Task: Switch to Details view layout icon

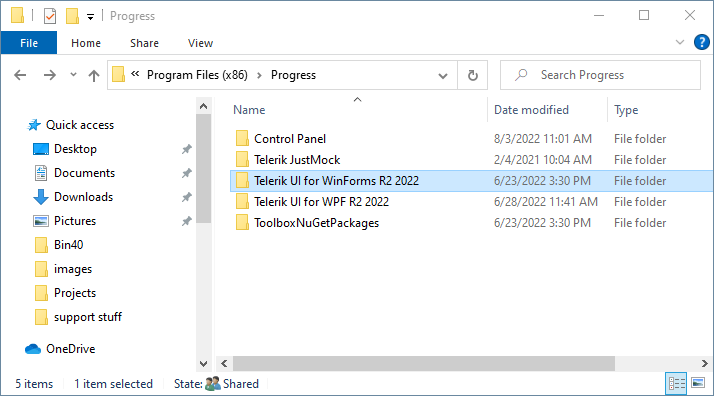Action: coord(676,383)
